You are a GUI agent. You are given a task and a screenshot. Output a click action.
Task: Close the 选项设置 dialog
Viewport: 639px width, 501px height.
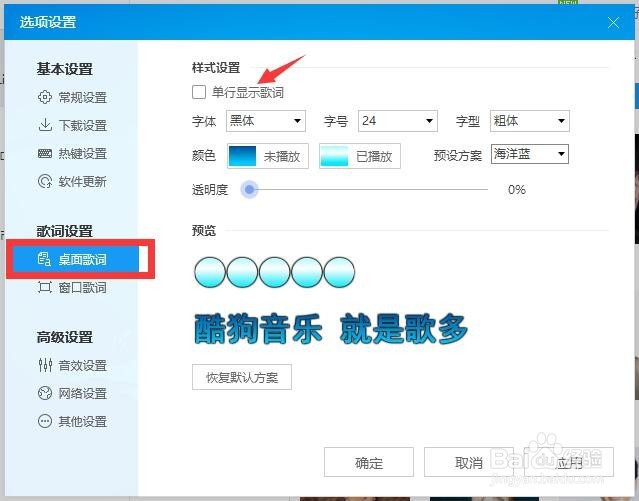(x=613, y=22)
